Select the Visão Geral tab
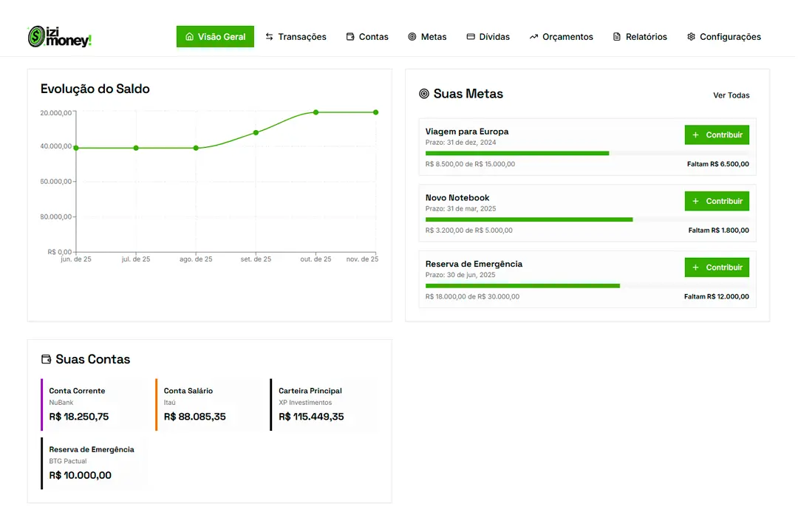The width and height of the screenshot is (798, 532). pyautogui.click(x=215, y=36)
